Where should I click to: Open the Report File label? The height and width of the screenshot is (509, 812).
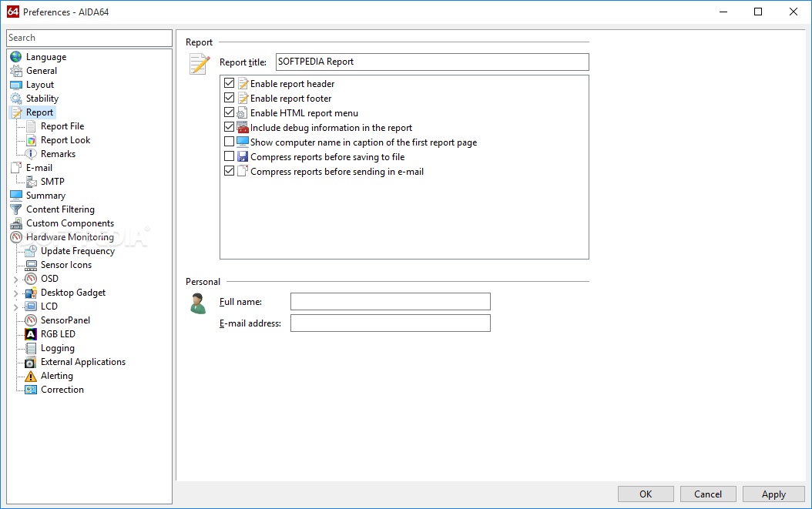tap(62, 126)
